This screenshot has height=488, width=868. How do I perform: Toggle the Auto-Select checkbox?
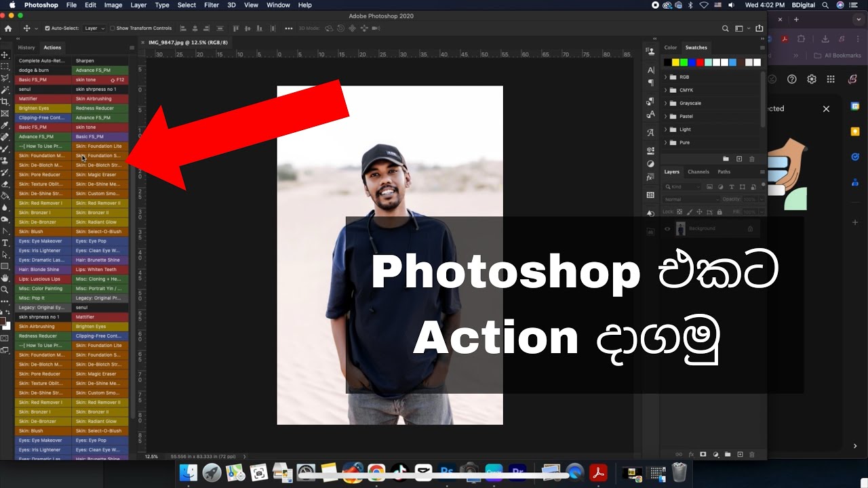point(47,28)
